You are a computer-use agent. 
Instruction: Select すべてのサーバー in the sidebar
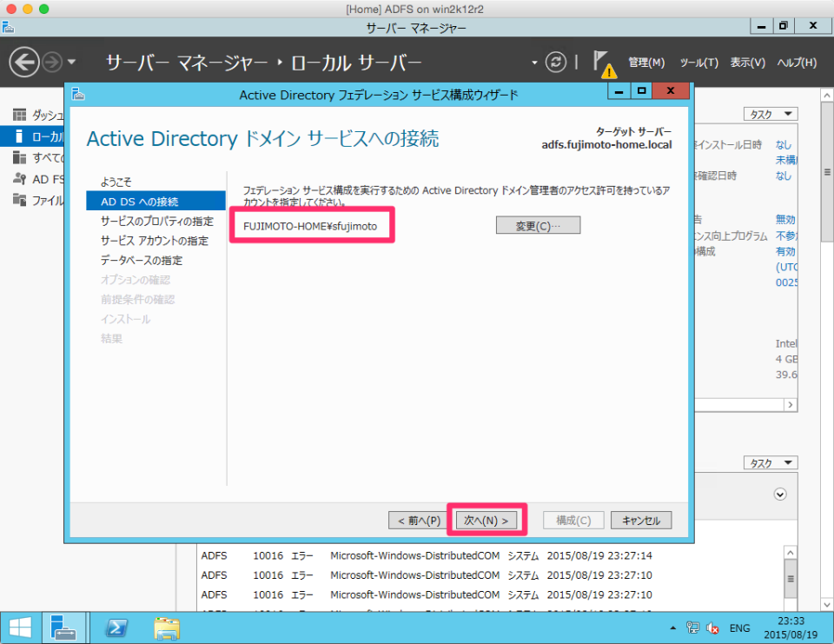coord(39,159)
